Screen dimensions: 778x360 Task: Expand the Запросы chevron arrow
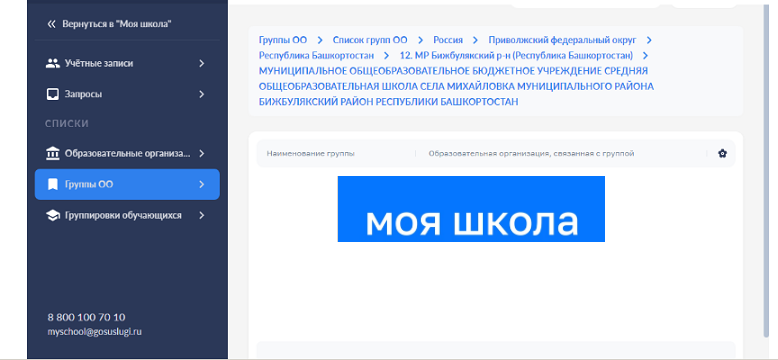(x=201, y=94)
